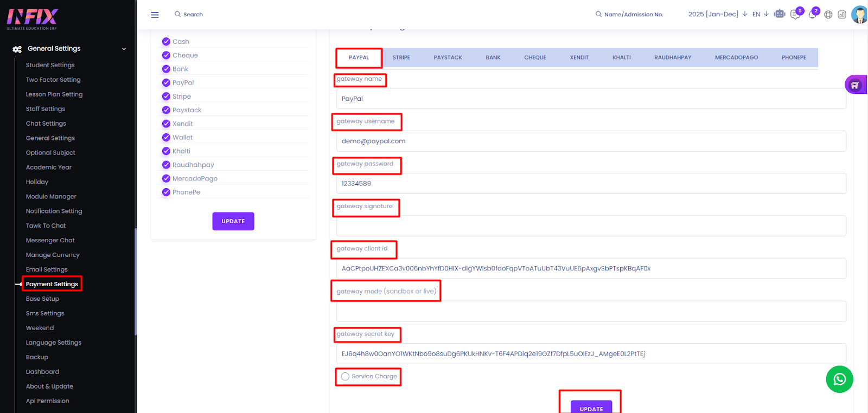Switch to the PAYPAL gateway tab
The image size is (868, 413).
point(359,57)
